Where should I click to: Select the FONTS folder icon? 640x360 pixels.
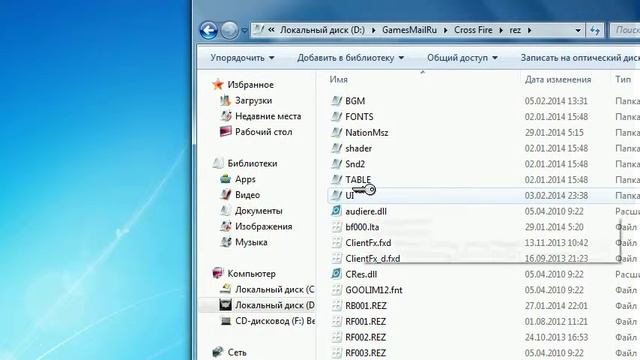(x=336, y=117)
